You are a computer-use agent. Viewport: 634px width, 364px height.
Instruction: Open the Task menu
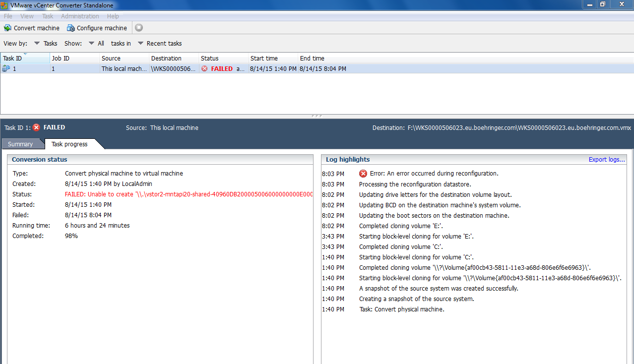point(48,16)
